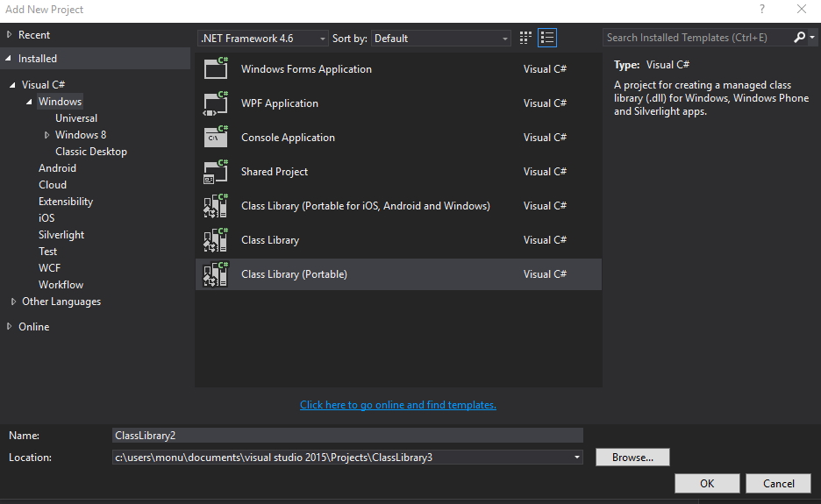This screenshot has width=821, height=504.
Task: Click the Browse... button
Action: pyautogui.click(x=632, y=457)
